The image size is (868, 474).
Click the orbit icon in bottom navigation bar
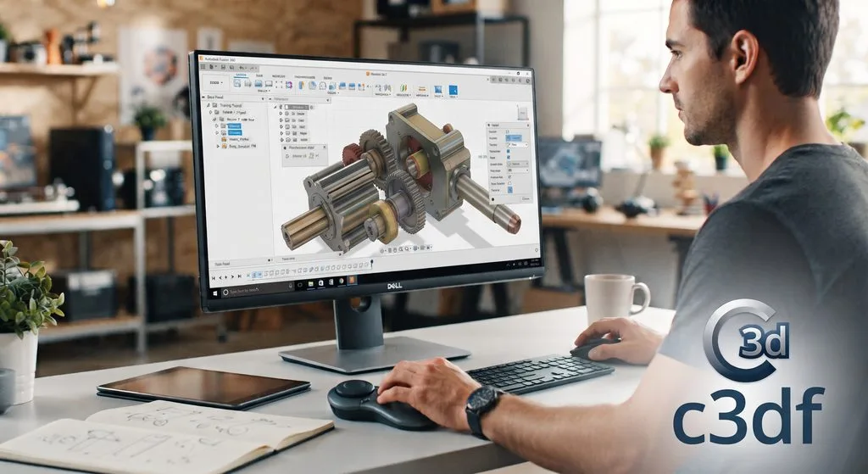[381, 251]
